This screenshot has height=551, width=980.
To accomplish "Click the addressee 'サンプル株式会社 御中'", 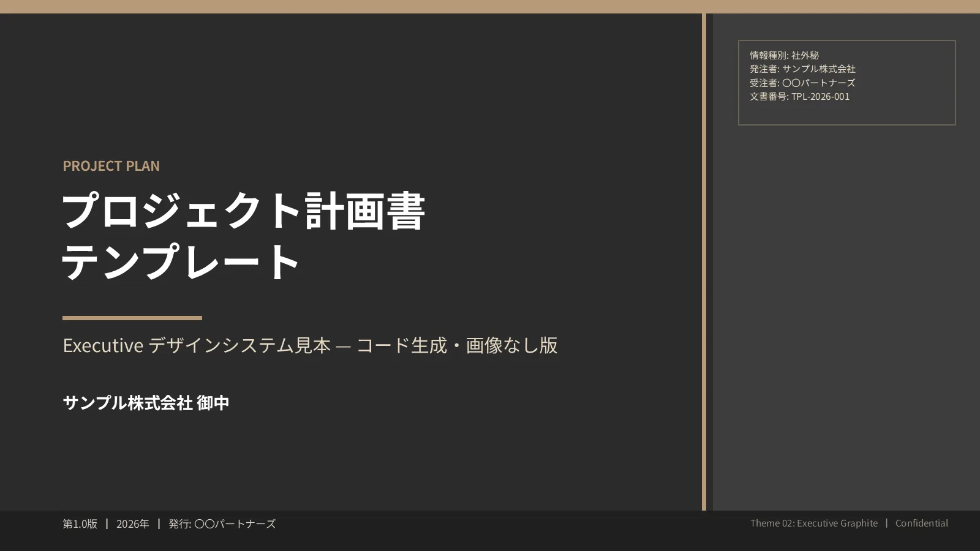I will click(x=146, y=403).
